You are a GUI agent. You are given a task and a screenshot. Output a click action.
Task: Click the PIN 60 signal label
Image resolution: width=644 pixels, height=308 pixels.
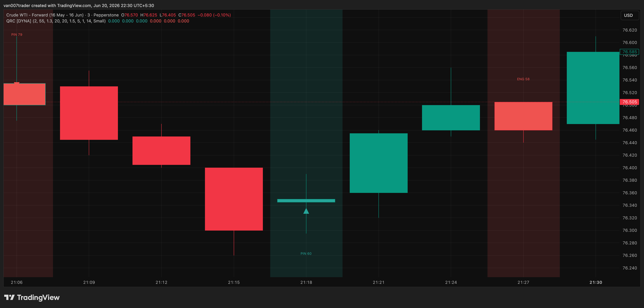click(306, 253)
